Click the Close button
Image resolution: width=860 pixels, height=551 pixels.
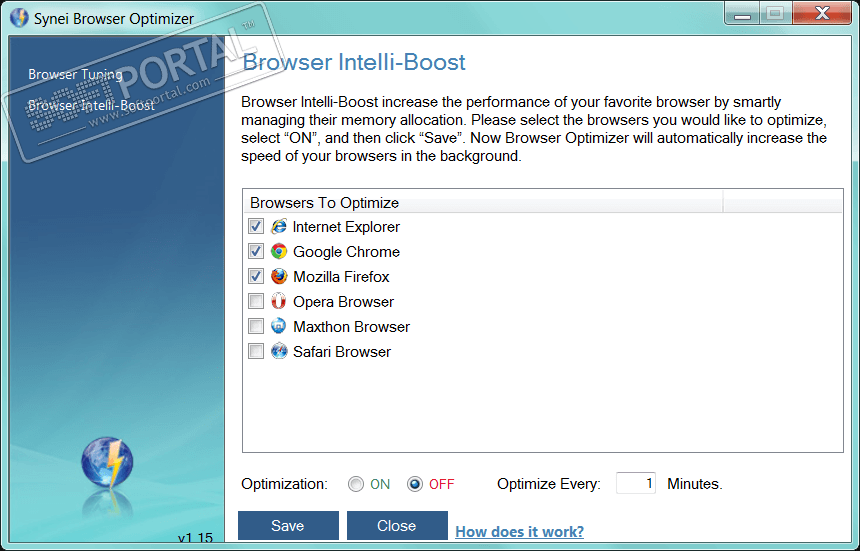click(x=397, y=526)
